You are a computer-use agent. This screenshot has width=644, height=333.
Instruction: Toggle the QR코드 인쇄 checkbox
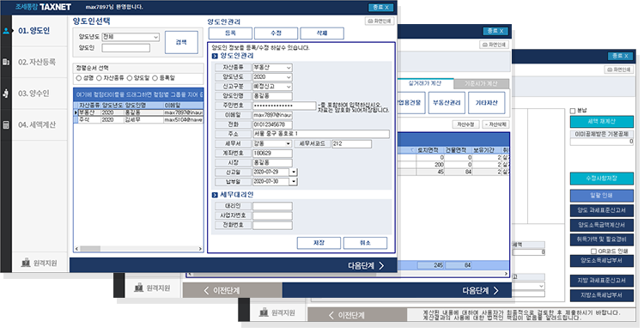593,251
